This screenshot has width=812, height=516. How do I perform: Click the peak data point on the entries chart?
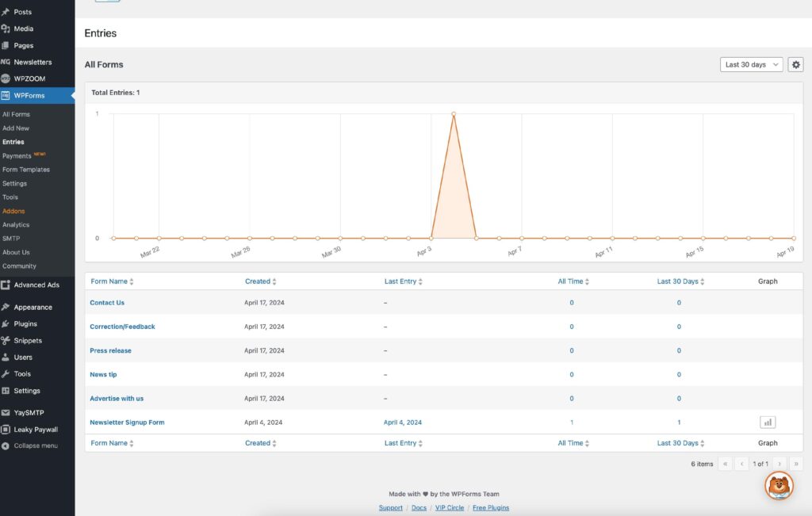tap(454, 114)
